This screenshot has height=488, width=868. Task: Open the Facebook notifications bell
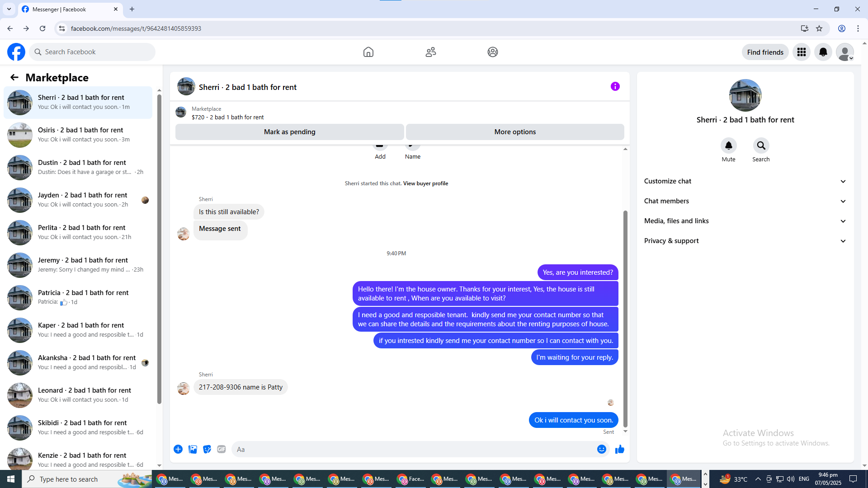point(823,52)
